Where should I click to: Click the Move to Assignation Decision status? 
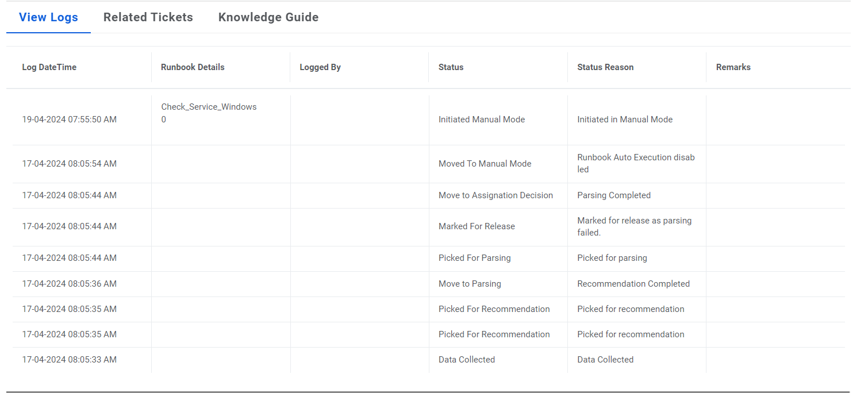pyautogui.click(x=496, y=195)
